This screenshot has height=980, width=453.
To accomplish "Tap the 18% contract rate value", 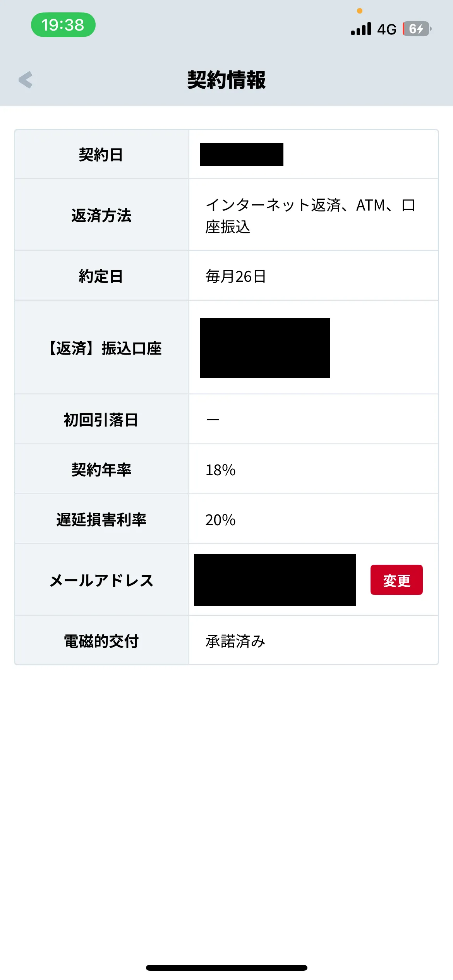I will coord(220,470).
